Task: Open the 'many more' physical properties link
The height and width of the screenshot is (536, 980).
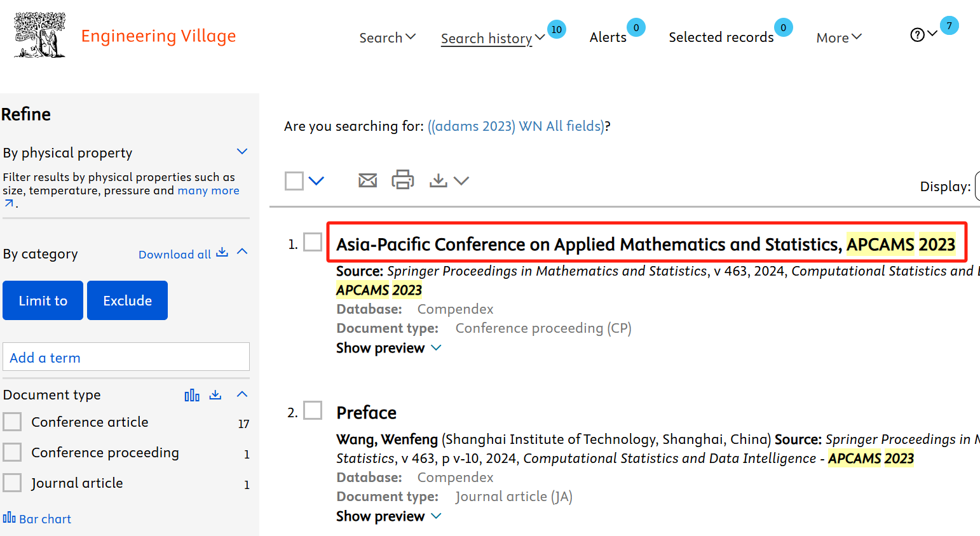Action: point(208,191)
